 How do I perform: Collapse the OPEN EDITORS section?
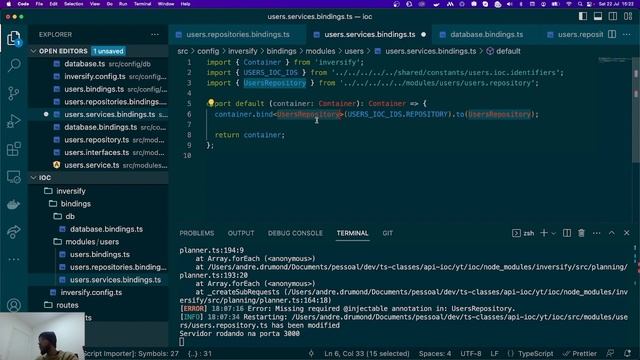(x=98, y=51)
